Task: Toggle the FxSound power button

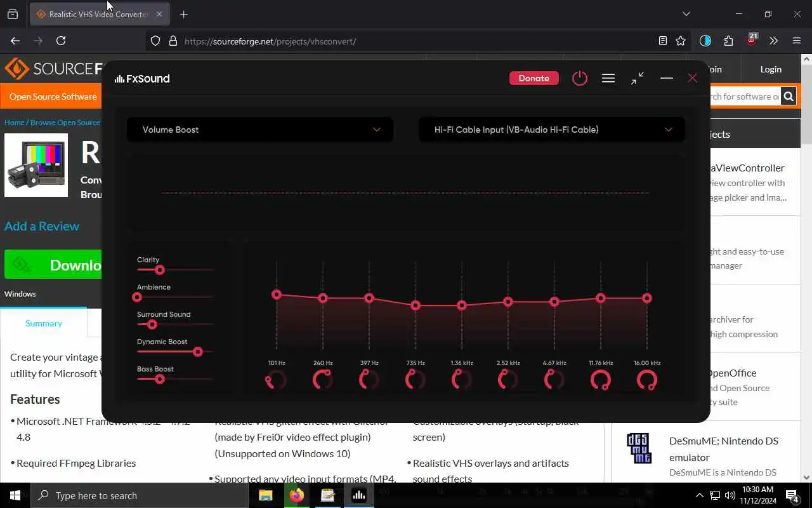Action: pyautogui.click(x=579, y=78)
